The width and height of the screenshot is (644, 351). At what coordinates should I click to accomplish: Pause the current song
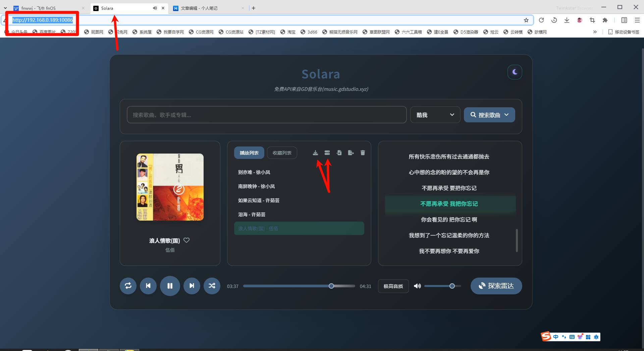coord(170,286)
